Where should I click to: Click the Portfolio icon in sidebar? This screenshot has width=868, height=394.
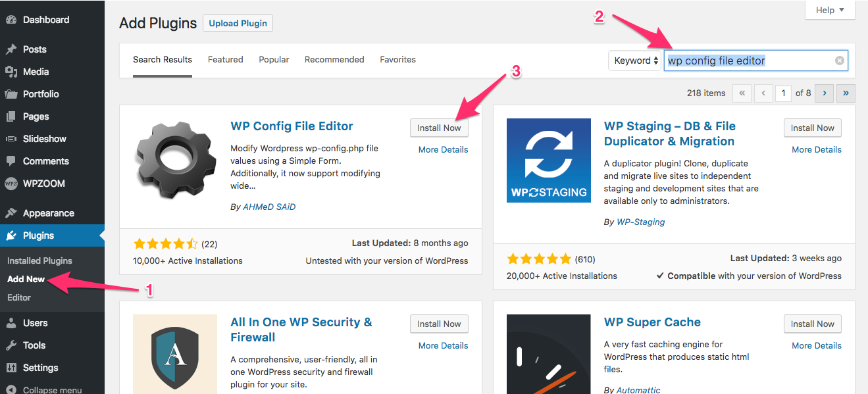[11, 94]
